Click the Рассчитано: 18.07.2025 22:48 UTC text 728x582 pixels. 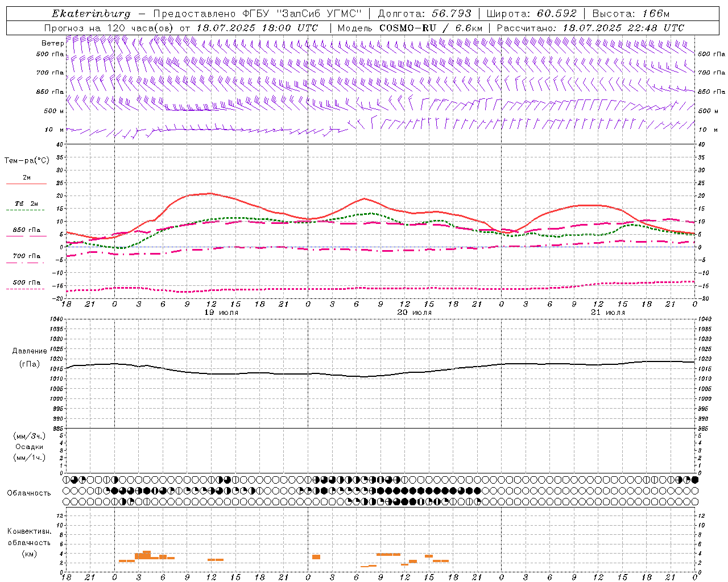coord(590,28)
